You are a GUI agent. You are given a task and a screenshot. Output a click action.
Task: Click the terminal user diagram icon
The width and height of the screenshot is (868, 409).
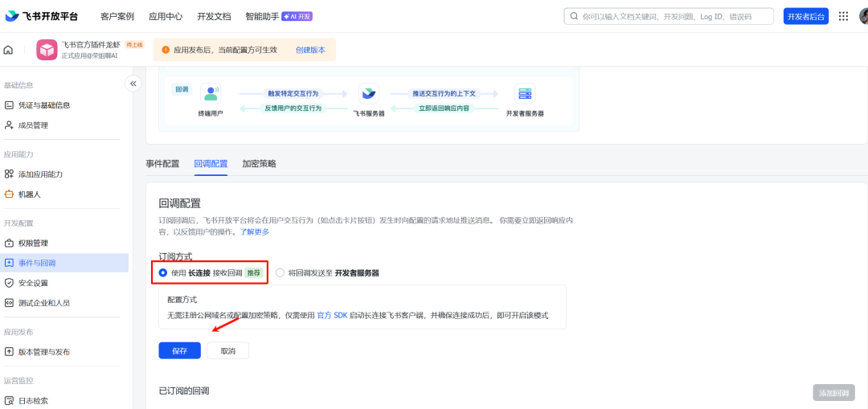point(211,93)
